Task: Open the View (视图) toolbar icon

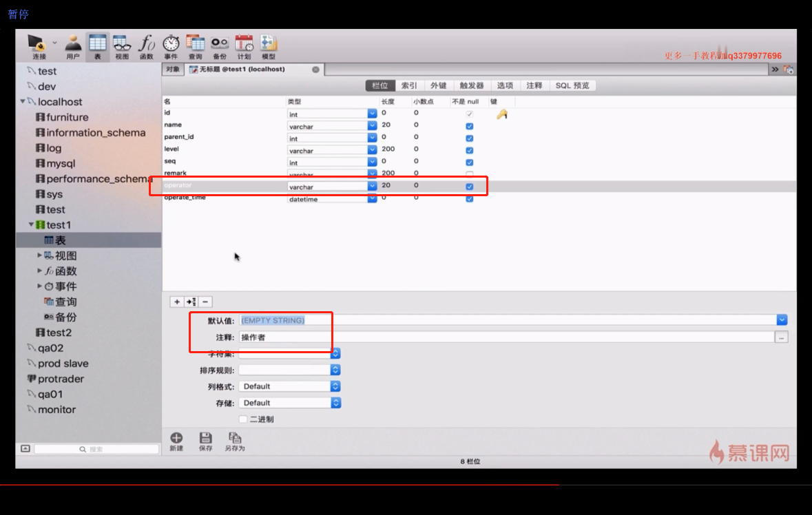Action: click(122, 47)
